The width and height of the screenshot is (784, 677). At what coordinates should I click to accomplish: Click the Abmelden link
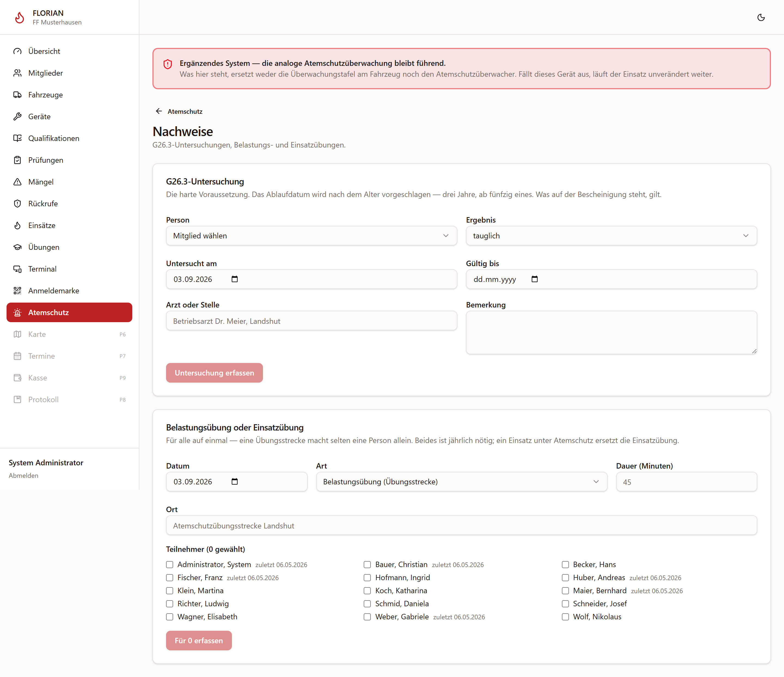[x=23, y=475]
